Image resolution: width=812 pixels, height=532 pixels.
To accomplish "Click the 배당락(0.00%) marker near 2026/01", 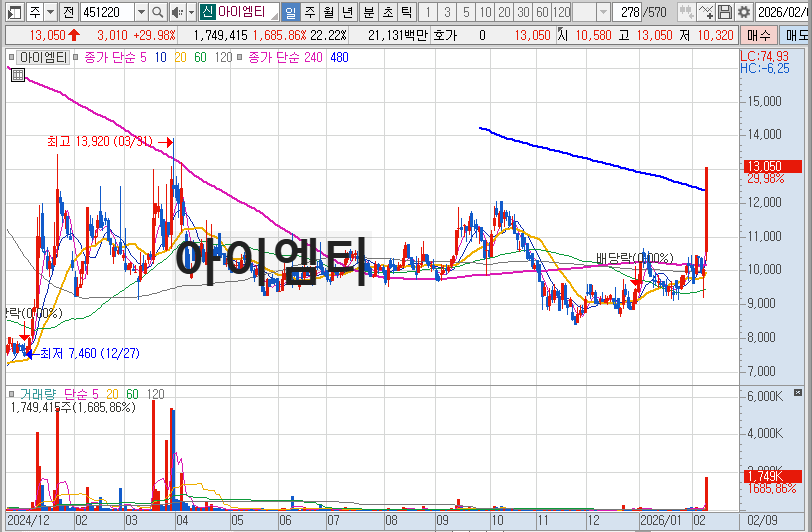I will pyautogui.click(x=635, y=258).
